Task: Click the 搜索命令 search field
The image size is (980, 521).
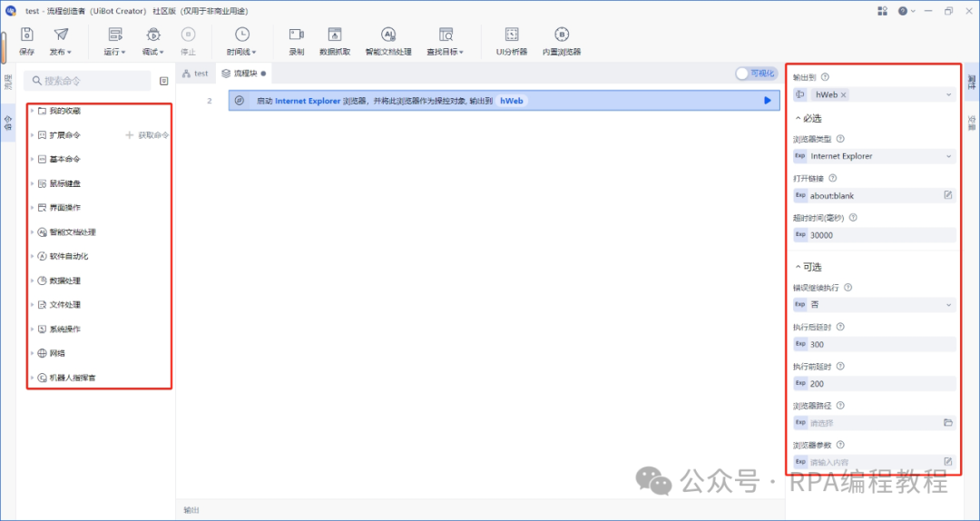Action: point(87,81)
